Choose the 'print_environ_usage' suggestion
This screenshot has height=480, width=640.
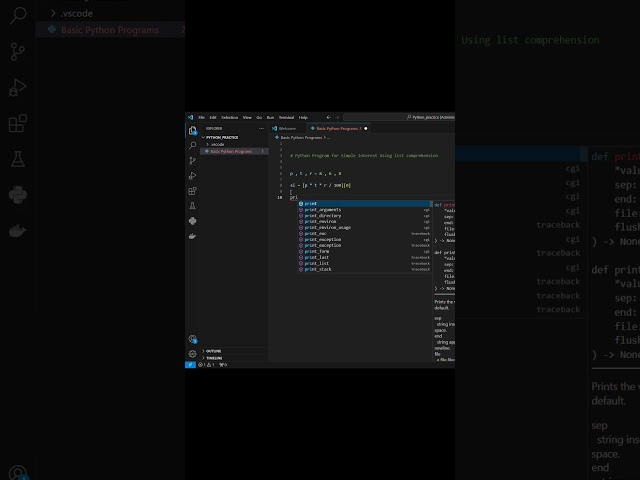click(364, 228)
